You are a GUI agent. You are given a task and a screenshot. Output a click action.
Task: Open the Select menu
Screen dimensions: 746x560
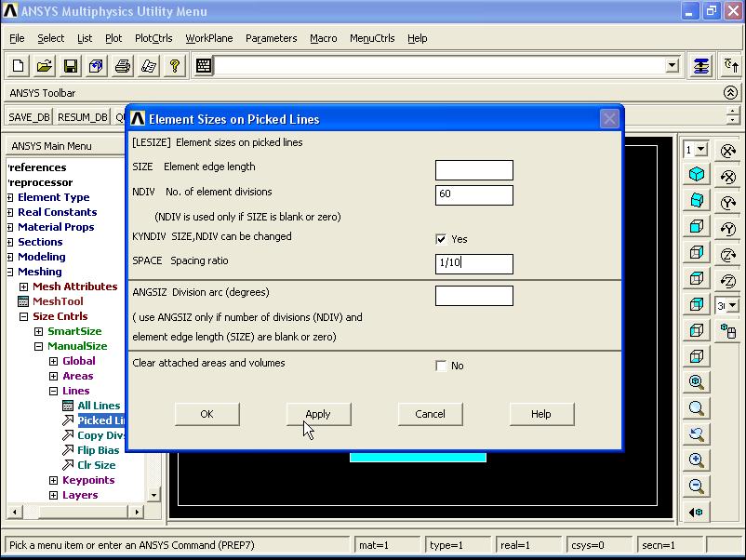click(x=50, y=38)
